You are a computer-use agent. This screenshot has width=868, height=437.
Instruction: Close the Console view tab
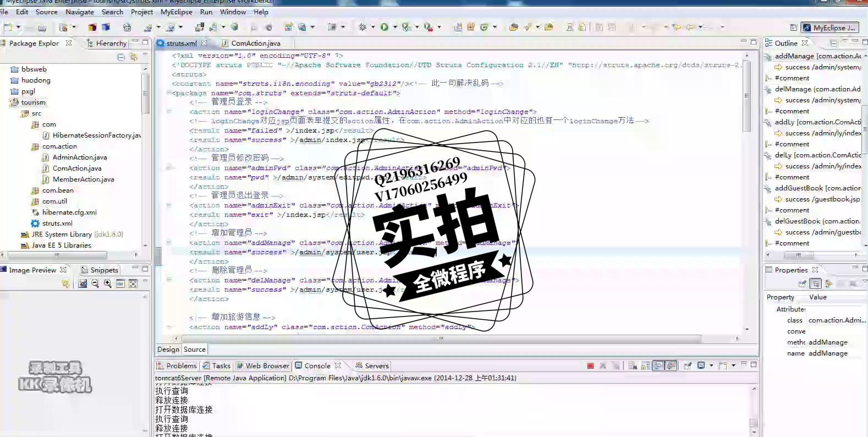(338, 365)
